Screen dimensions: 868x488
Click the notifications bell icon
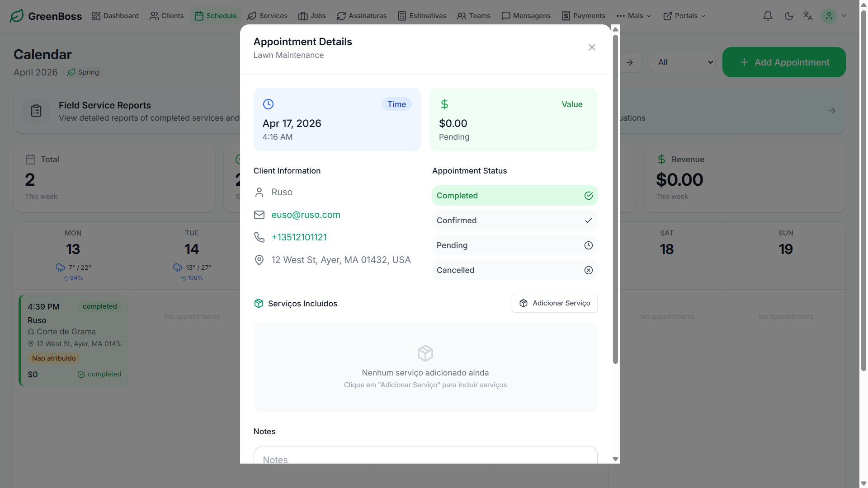[x=768, y=16]
